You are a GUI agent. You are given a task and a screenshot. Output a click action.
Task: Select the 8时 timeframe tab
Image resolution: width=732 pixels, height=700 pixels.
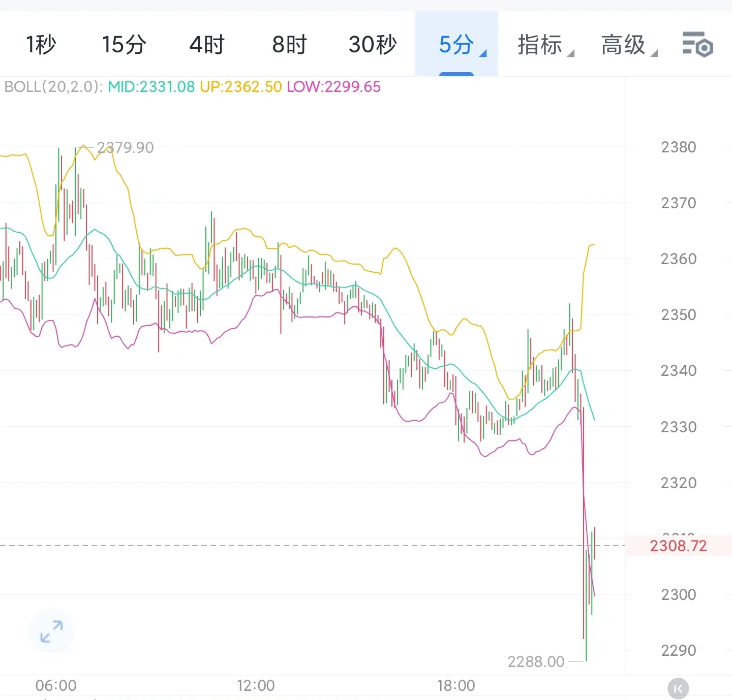click(x=289, y=44)
